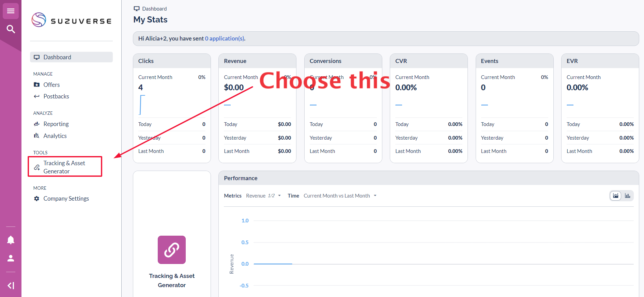Click the Company Settings gear icon
Viewport: 644px width, 297px height.
pyautogui.click(x=37, y=199)
